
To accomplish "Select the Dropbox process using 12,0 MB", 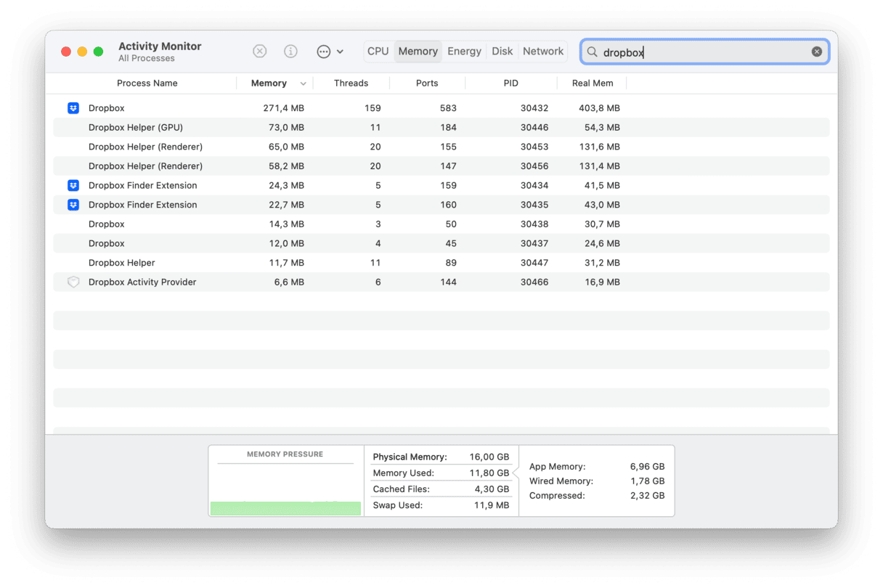I will click(441, 243).
